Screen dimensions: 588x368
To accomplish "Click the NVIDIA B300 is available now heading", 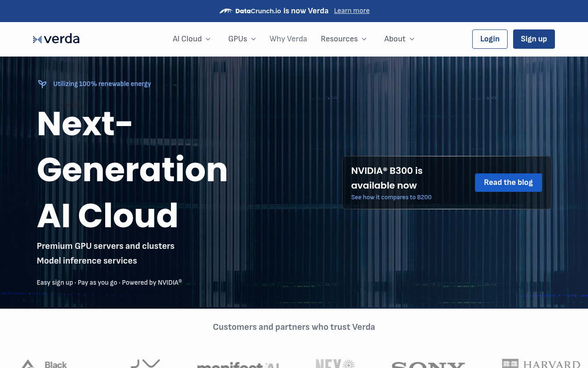I will [387, 178].
